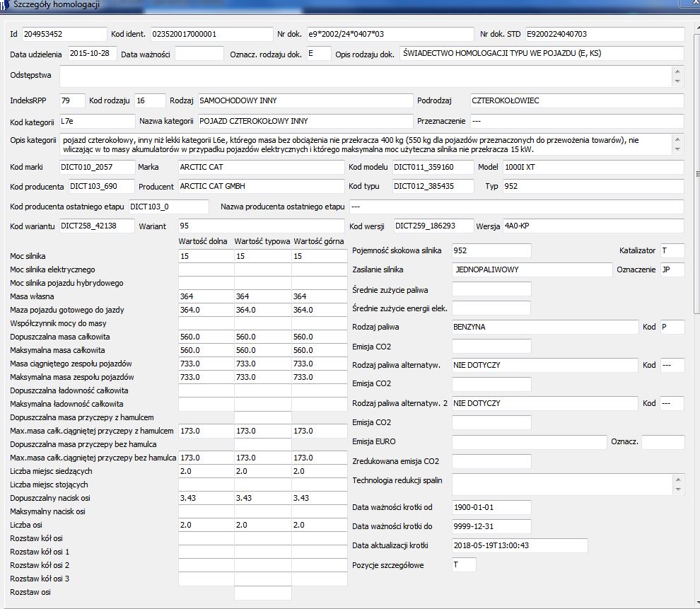Click the Nr dok. field e9*2002/24*0407*03
Image resolution: width=700 pixels, height=609 pixels.
coord(390,34)
